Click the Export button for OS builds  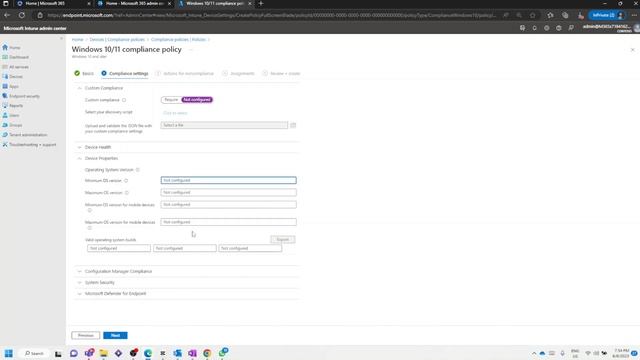point(282,240)
